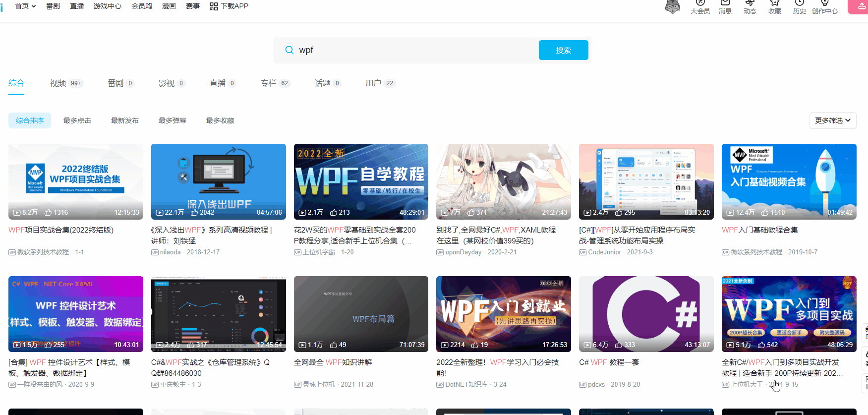The width and height of the screenshot is (868, 415).
Task: Click UP icon beside nilaoda
Action: [155, 252]
